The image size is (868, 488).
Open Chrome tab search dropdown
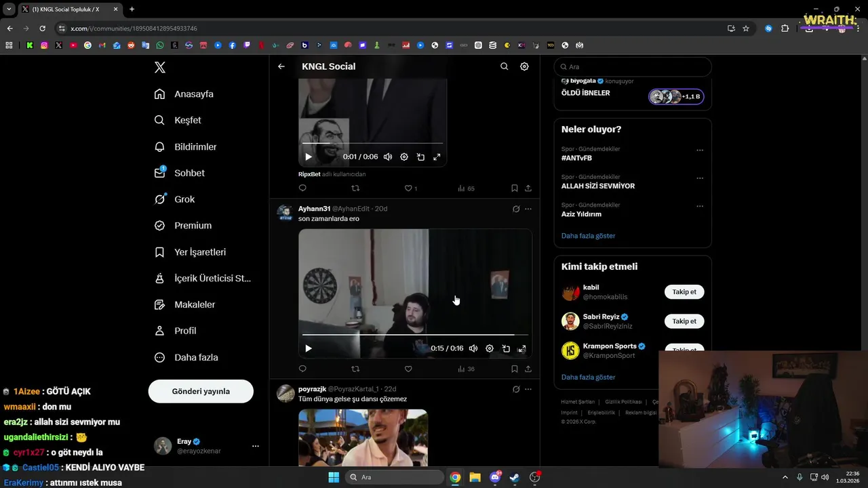click(x=9, y=9)
